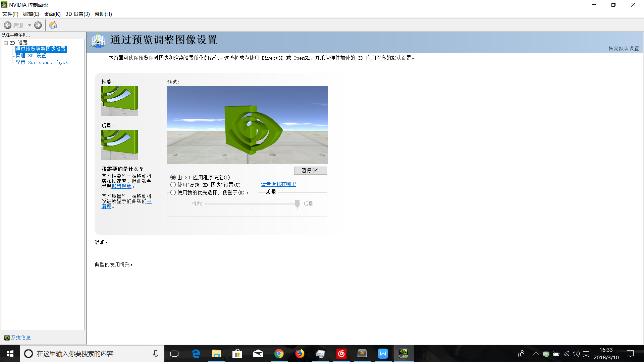Click the 性能 preview thumbnail
This screenshot has height=362, width=644.
point(120,101)
